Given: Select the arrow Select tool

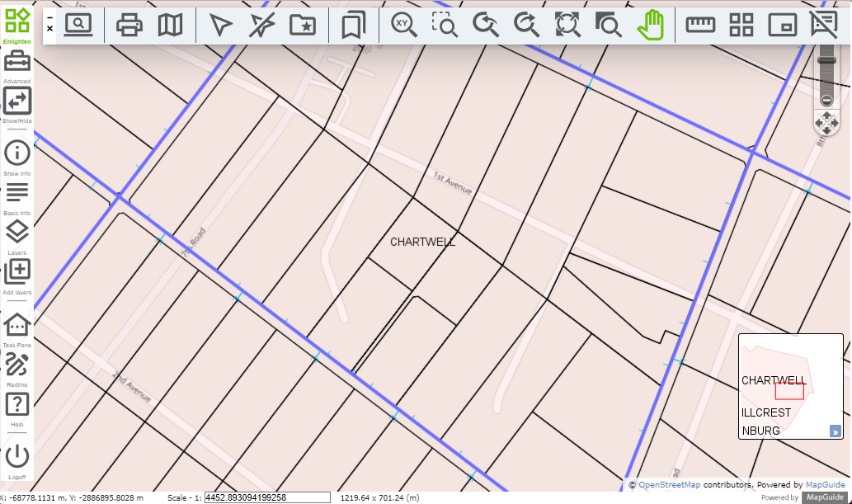Looking at the screenshot, I should point(220,26).
